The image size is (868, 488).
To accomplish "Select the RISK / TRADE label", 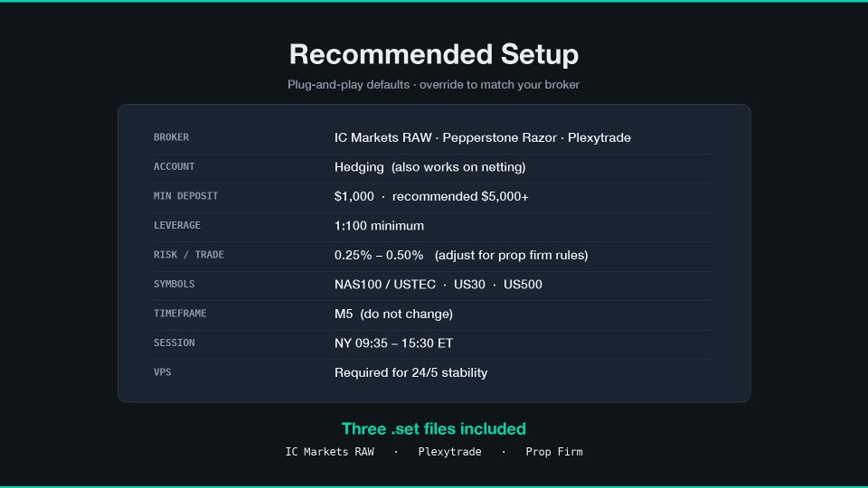I will (x=189, y=255).
